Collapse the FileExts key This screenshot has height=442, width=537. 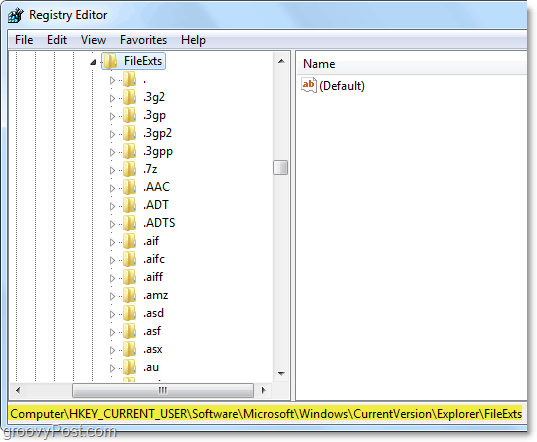tap(93, 62)
